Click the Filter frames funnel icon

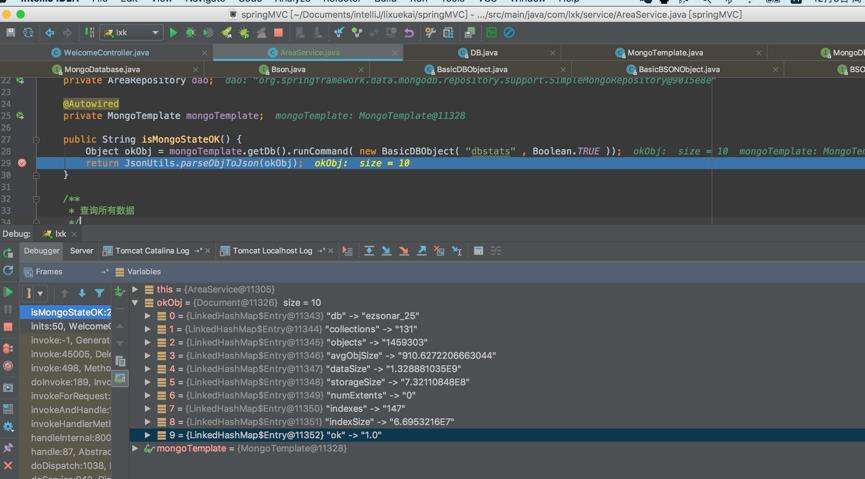pyautogui.click(x=99, y=293)
